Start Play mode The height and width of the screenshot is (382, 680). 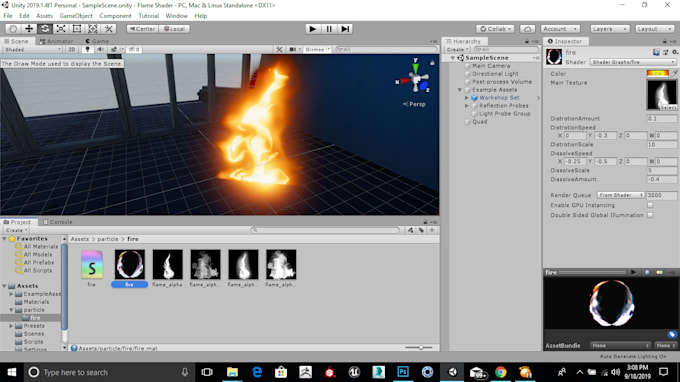312,29
